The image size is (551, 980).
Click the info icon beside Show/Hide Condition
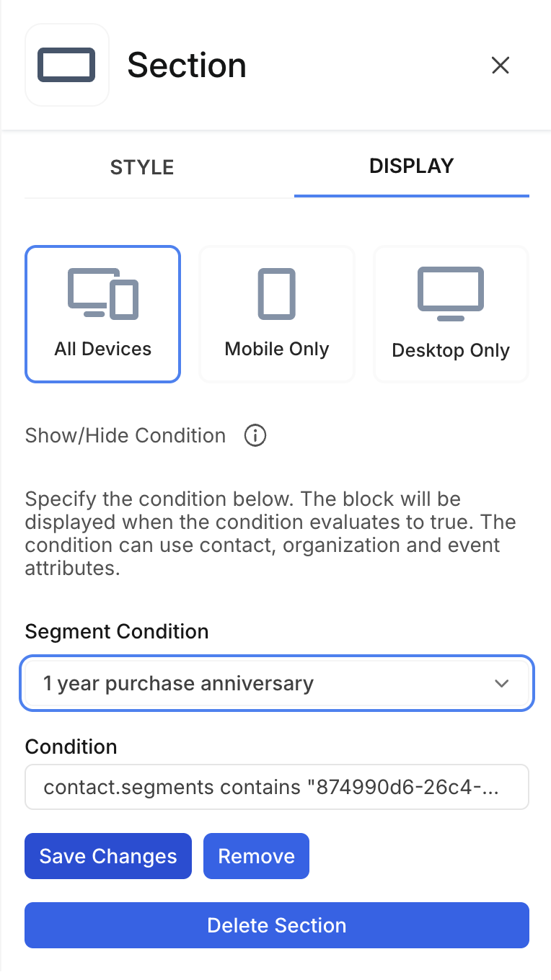pos(255,435)
